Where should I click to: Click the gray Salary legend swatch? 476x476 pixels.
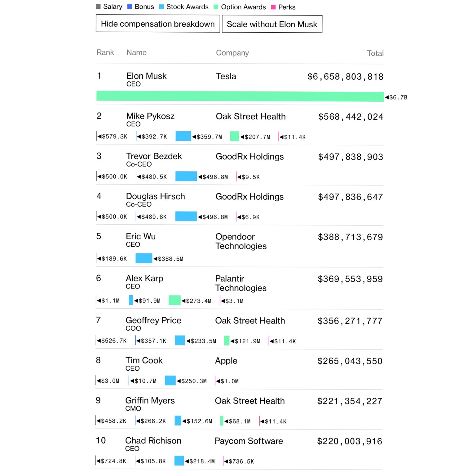click(98, 7)
